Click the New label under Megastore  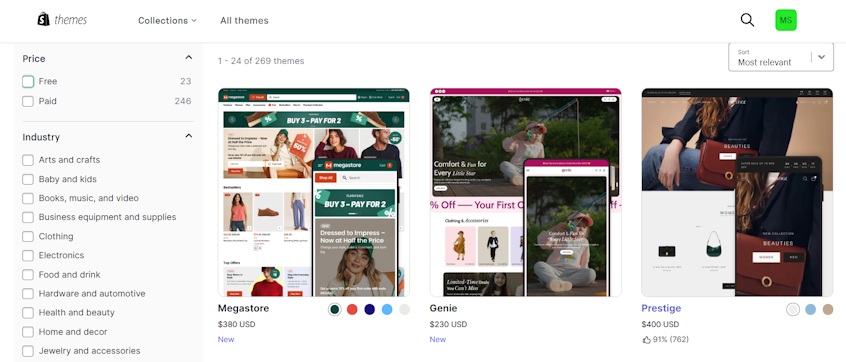pos(226,339)
